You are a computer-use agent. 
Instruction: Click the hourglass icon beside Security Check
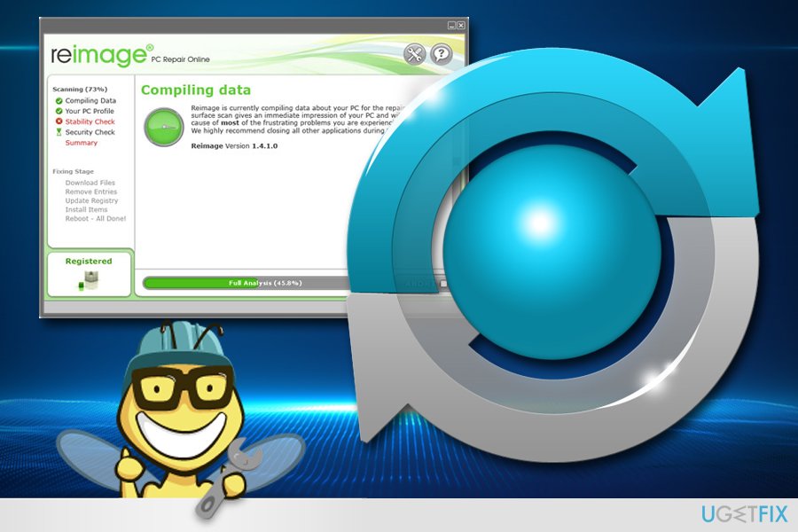pyautogui.click(x=59, y=132)
